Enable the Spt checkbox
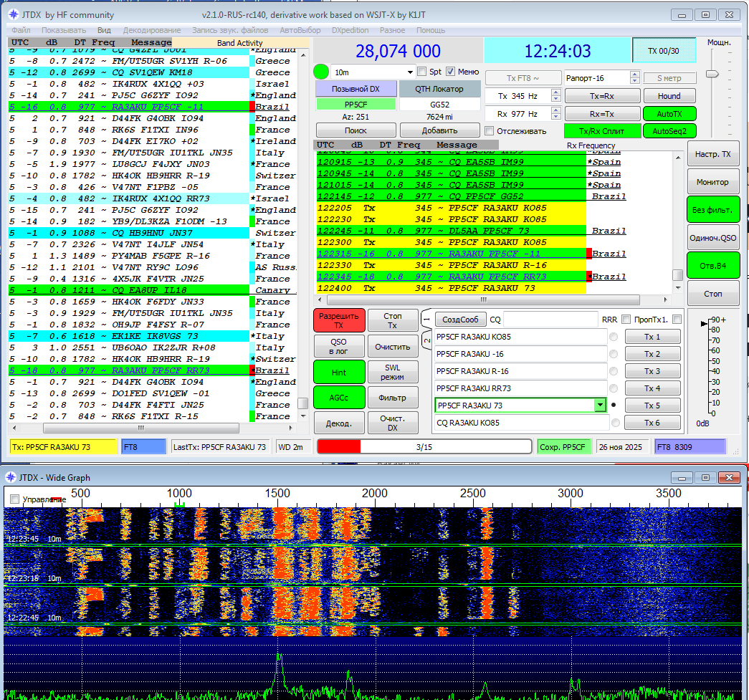749x700 pixels. [423, 72]
